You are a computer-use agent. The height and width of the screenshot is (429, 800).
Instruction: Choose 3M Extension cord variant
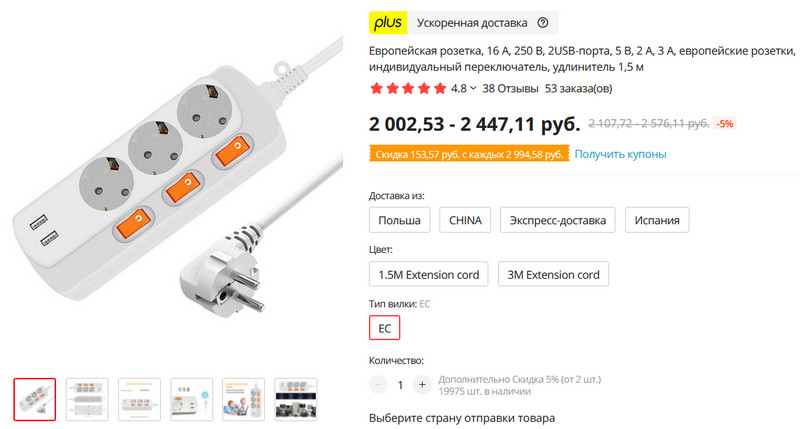(553, 274)
